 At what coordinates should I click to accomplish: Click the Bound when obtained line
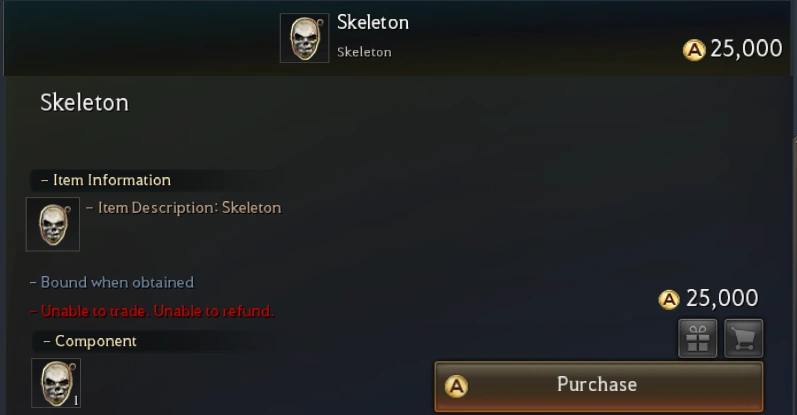pos(112,282)
